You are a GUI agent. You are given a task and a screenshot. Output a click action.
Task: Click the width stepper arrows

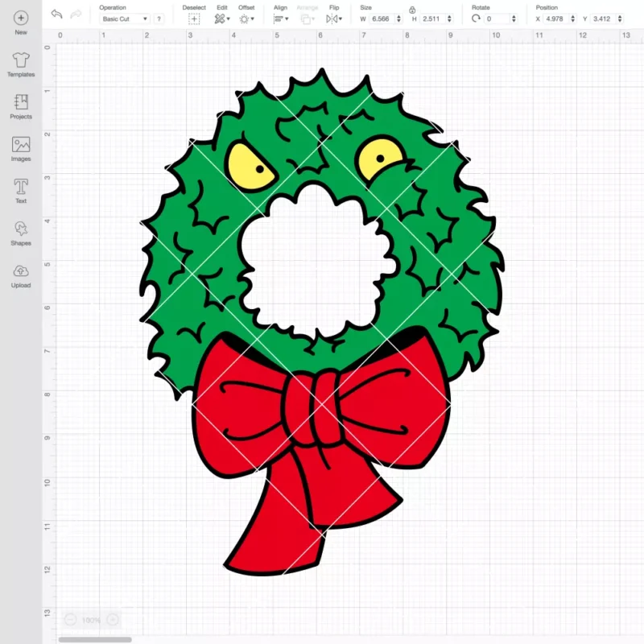click(x=398, y=19)
